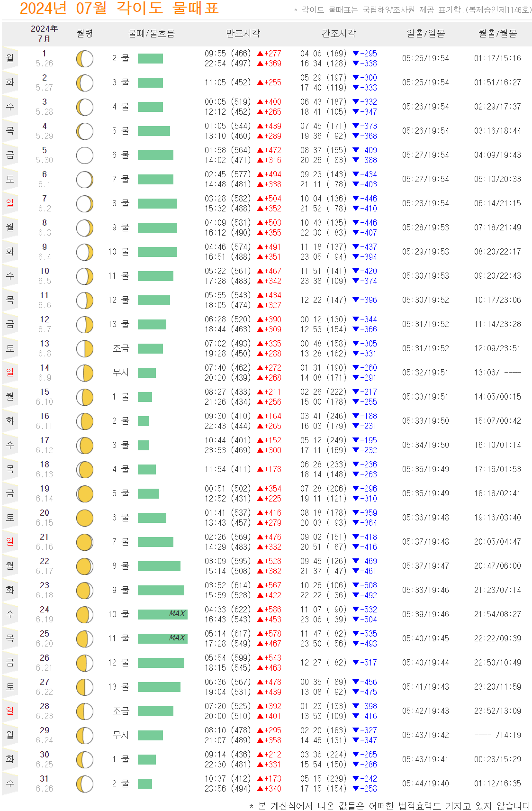Click the full moon icon for July 20
This screenshot has height=811, width=532.
click(85, 518)
